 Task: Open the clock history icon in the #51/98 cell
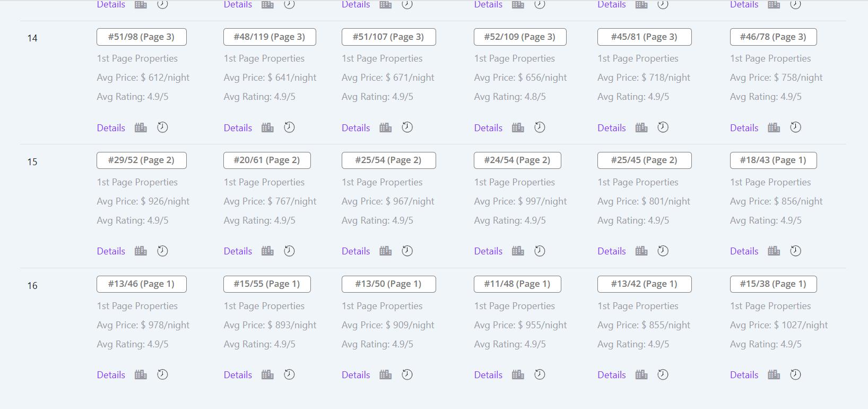click(162, 127)
